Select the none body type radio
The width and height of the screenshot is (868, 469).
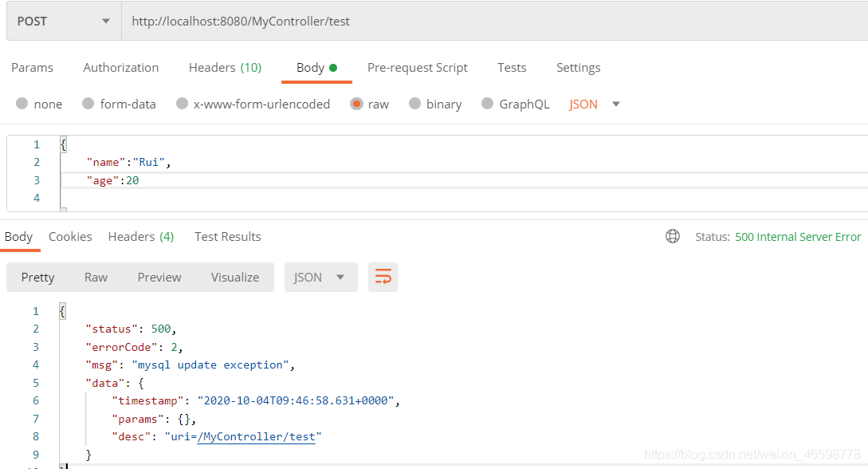tap(22, 104)
